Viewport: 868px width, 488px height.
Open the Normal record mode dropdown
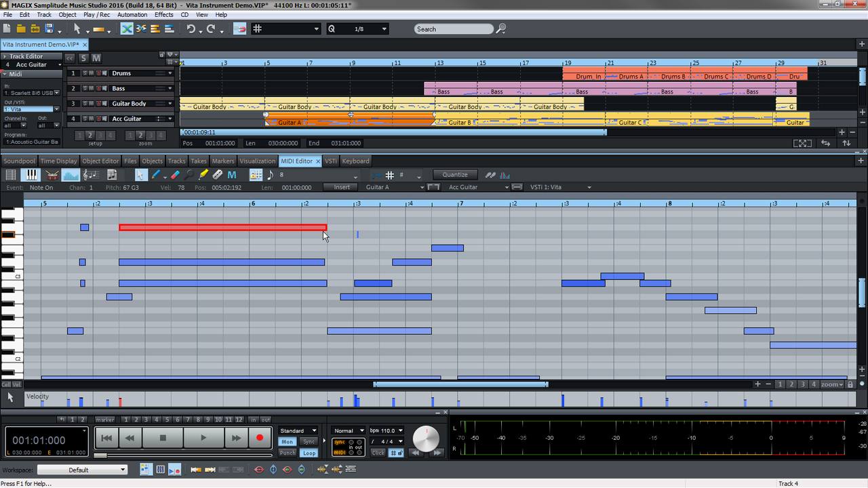(349, 430)
